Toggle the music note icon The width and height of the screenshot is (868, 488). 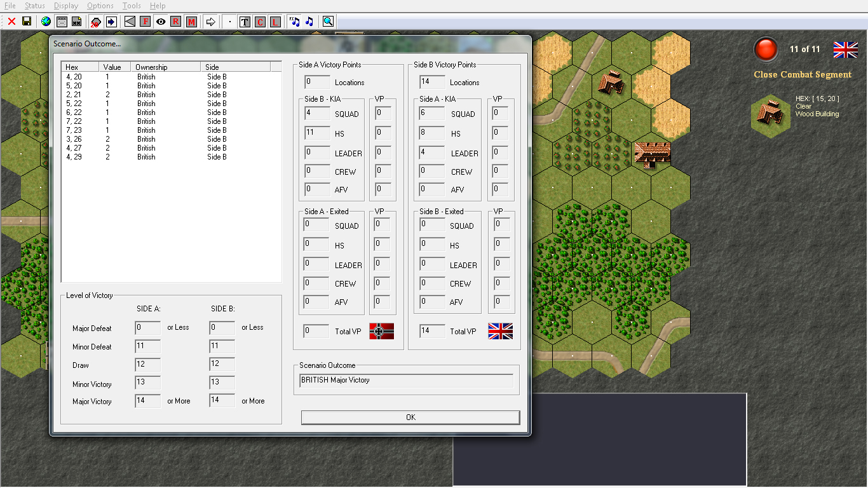pyautogui.click(x=309, y=22)
